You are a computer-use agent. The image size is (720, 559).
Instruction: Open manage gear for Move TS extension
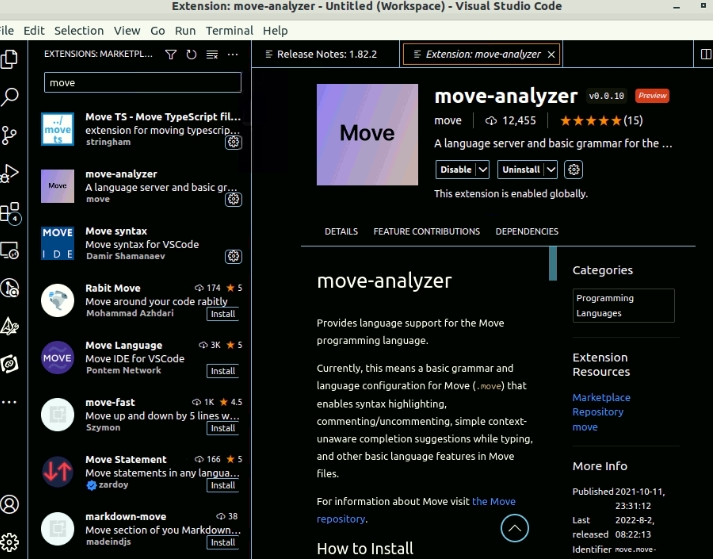pos(233,142)
